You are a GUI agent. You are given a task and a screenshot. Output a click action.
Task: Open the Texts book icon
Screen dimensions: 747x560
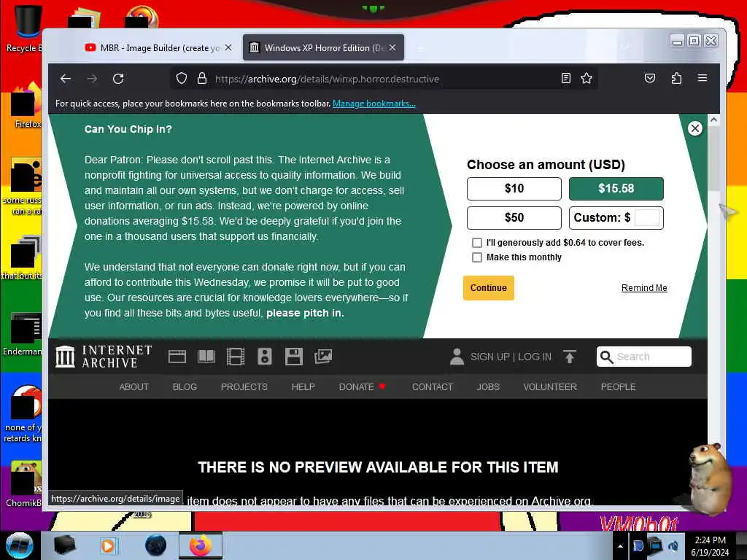pos(206,357)
